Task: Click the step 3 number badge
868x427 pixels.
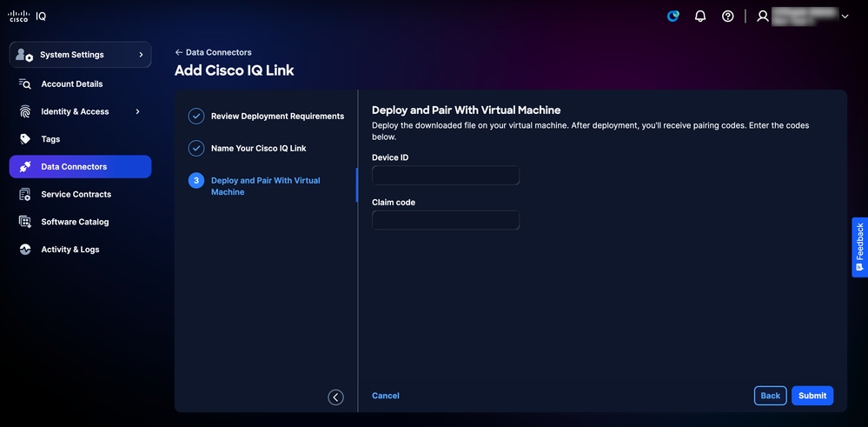Action: point(196,181)
